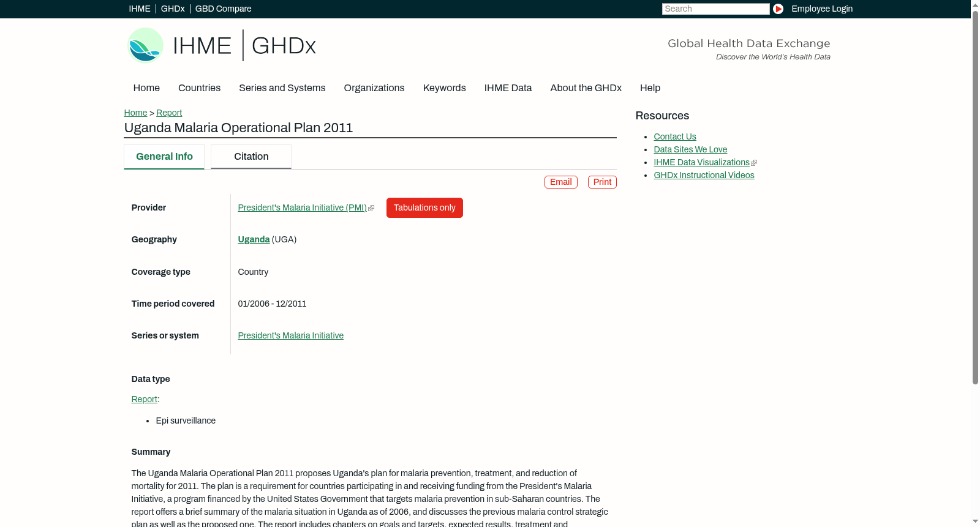Go to the Home menu item

146,88
